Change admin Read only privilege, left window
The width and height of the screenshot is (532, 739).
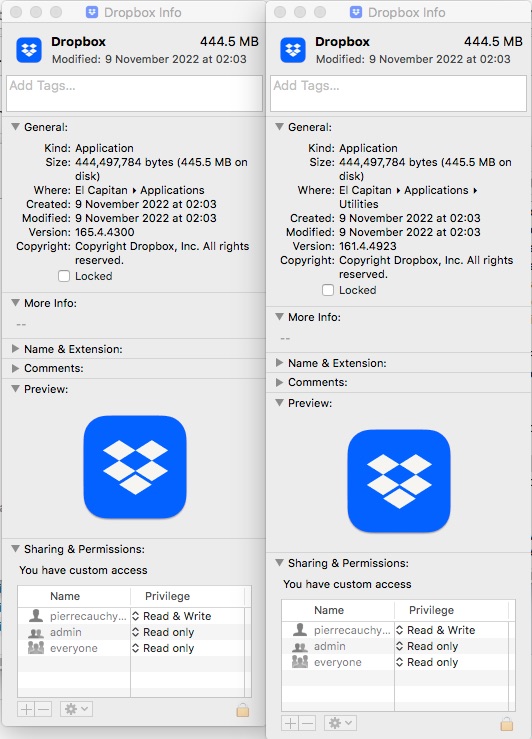coord(163,632)
